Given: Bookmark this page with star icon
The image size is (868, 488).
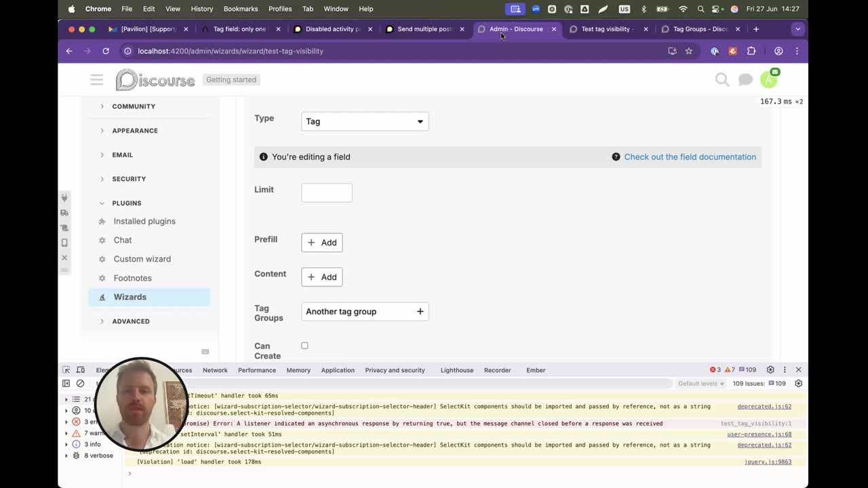Looking at the screenshot, I should tap(689, 51).
